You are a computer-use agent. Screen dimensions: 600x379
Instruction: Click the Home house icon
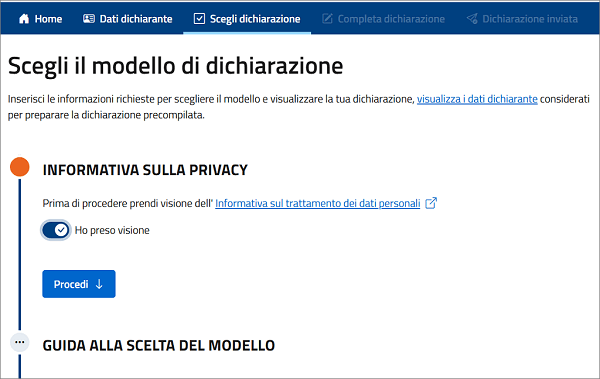24,19
